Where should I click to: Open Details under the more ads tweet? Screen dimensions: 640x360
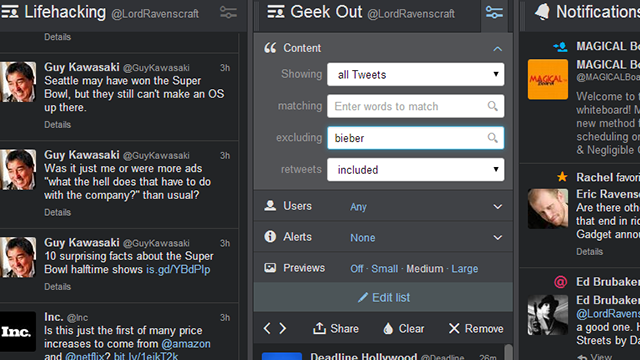pos(58,212)
